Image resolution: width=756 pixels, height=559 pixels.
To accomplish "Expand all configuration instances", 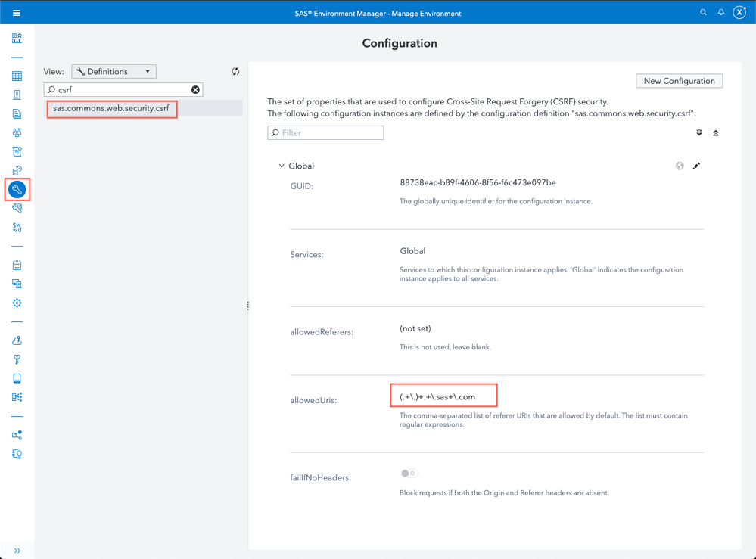I will (699, 133).
